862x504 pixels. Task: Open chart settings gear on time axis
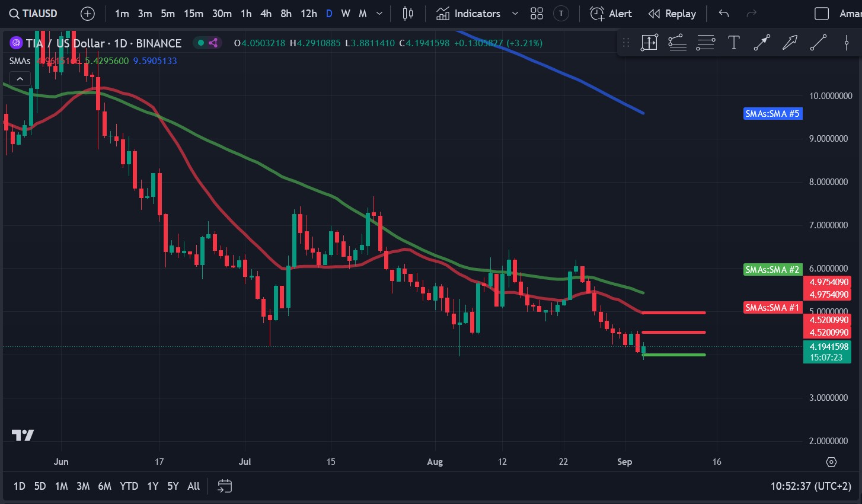pos(831,462)
